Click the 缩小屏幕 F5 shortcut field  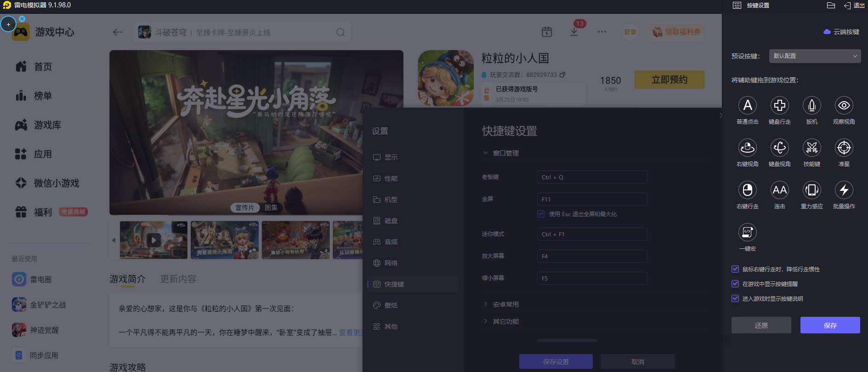592,278
